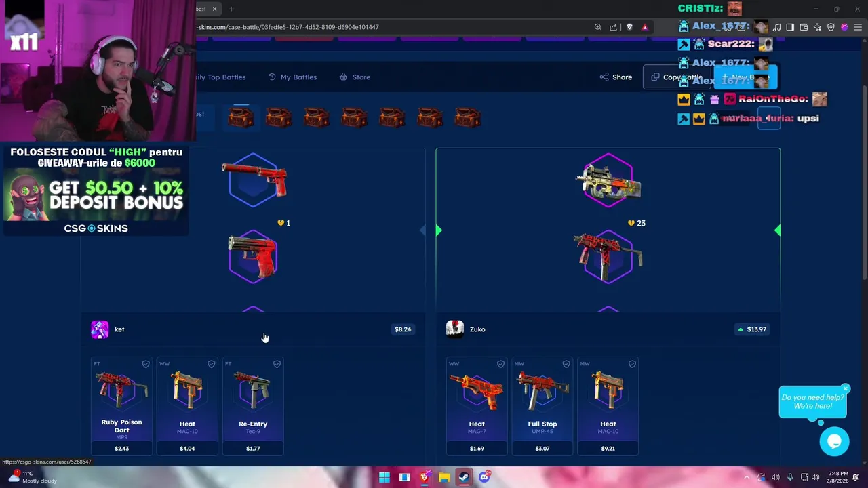This screenshot has height=488, width=868.
Task: Click the Share button
Action: click(x=616, y=77)
